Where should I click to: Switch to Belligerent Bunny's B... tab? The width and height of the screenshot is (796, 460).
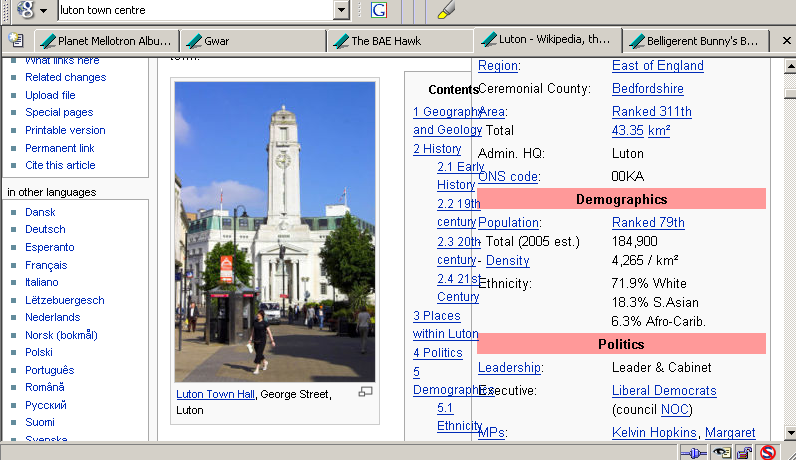[695, 41]
